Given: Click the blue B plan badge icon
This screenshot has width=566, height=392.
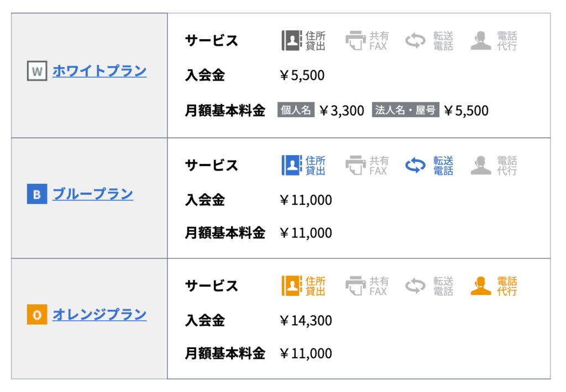Looking at the screenshot, I should [x=37, y=194].
